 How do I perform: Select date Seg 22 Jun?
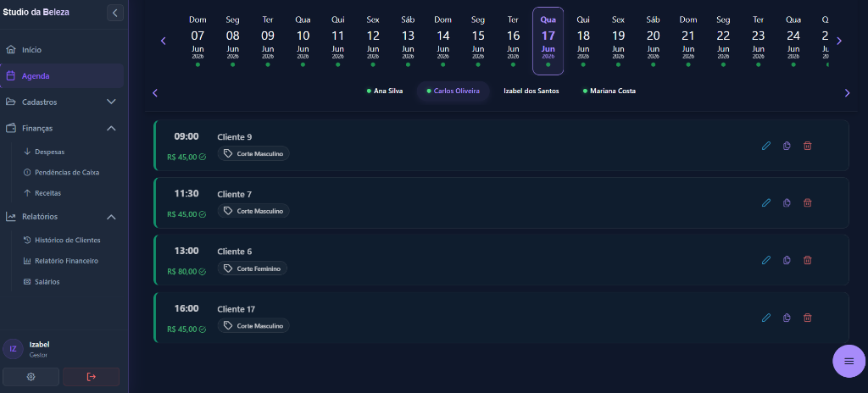click(x=723, y=41)
